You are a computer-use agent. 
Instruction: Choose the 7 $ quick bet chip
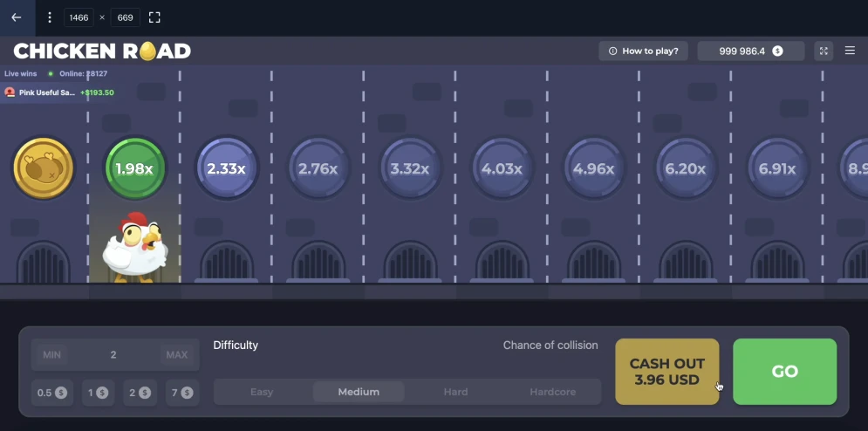click(182, 393)
